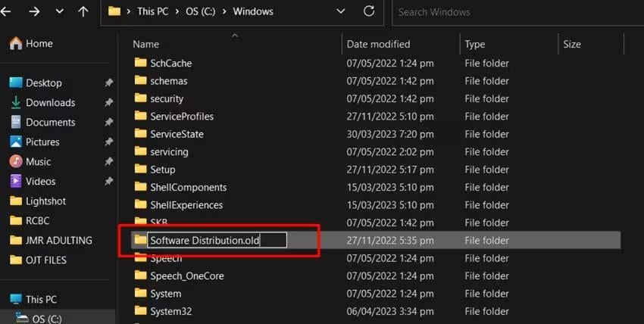Click the Search Windows input field
This screenshot has width=644, height=324.
point(518,12)
